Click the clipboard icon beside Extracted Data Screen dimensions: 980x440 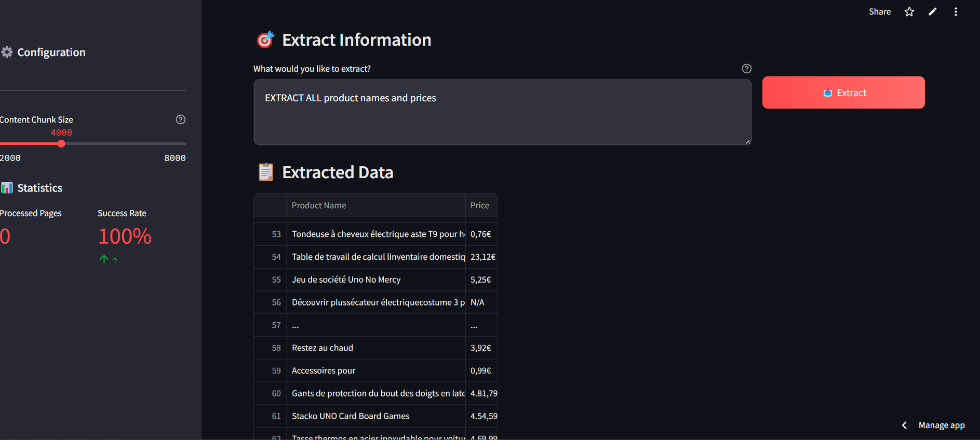pyautogui.click(x=265, y=172)
